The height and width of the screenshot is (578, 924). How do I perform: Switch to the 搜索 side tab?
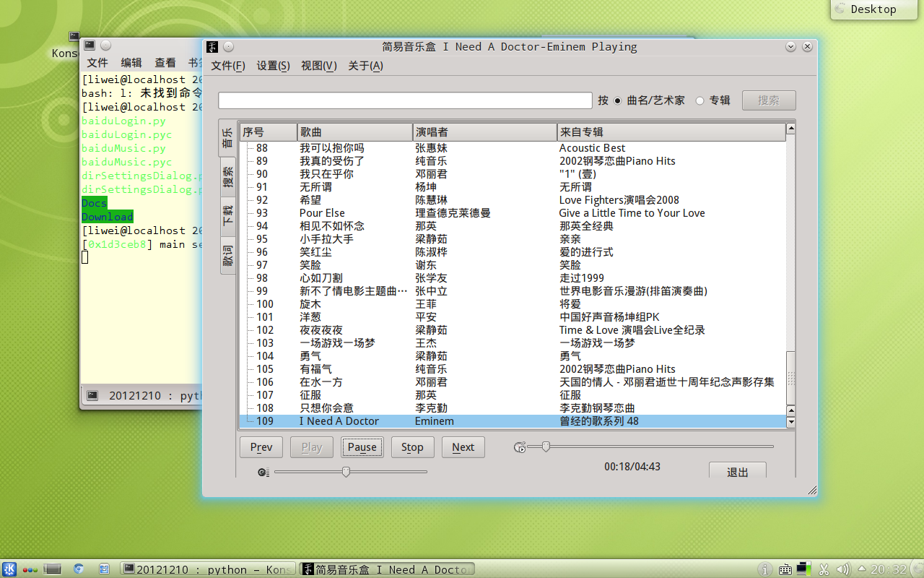pyautogui.click(x=228, y=177)
